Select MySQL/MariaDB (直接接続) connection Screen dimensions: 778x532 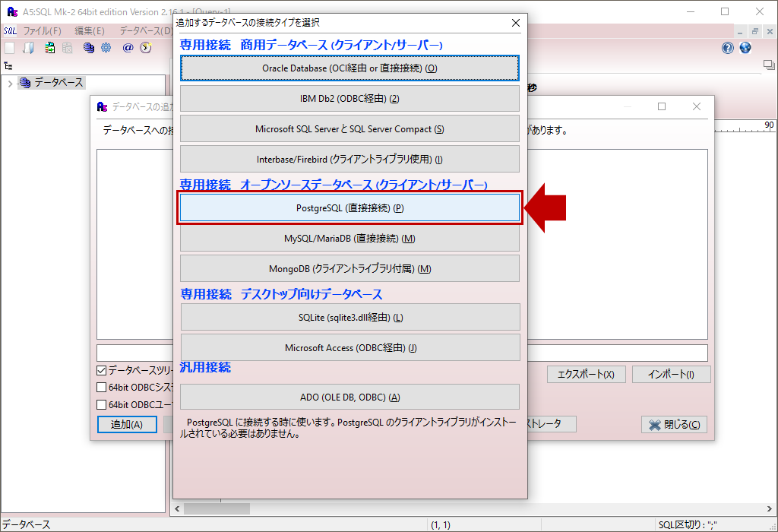349,238
